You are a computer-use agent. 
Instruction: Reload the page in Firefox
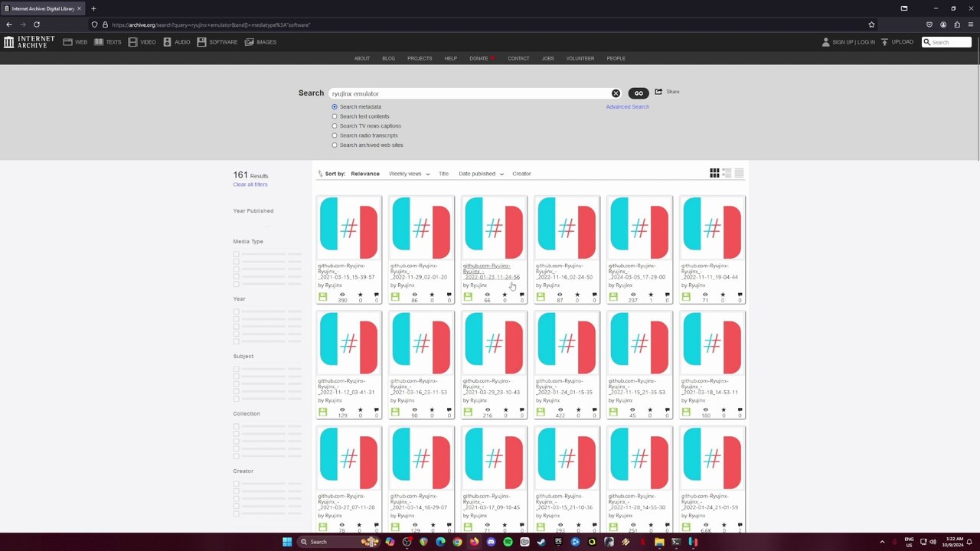tap(36, 24)
